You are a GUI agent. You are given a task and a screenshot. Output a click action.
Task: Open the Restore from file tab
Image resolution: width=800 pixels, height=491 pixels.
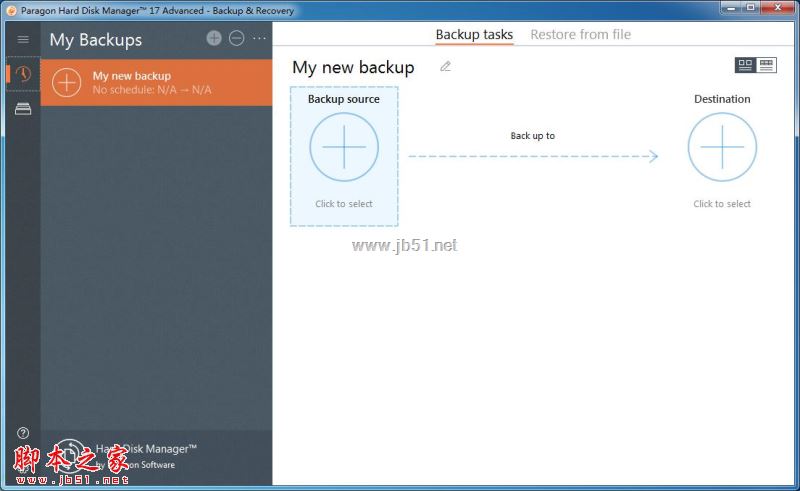click(x=581, y=34)
